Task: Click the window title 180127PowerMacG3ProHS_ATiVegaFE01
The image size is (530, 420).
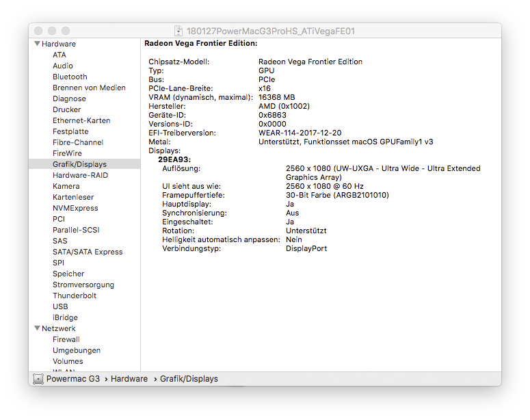Action: click(x=271, y=31)
